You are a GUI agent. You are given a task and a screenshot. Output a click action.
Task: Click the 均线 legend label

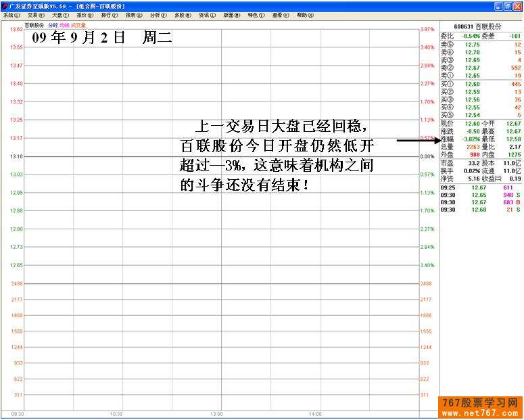pos(64,26)
